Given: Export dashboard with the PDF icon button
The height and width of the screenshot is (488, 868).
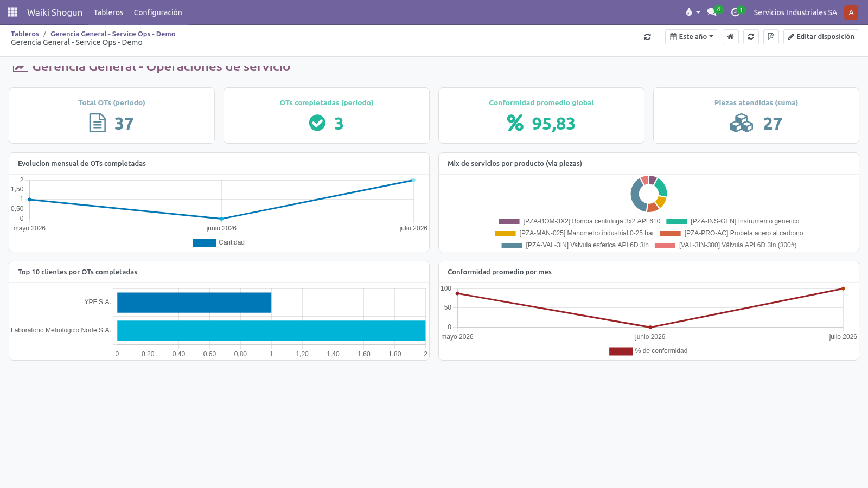Looking at the screenshot, I should [771, 37].
